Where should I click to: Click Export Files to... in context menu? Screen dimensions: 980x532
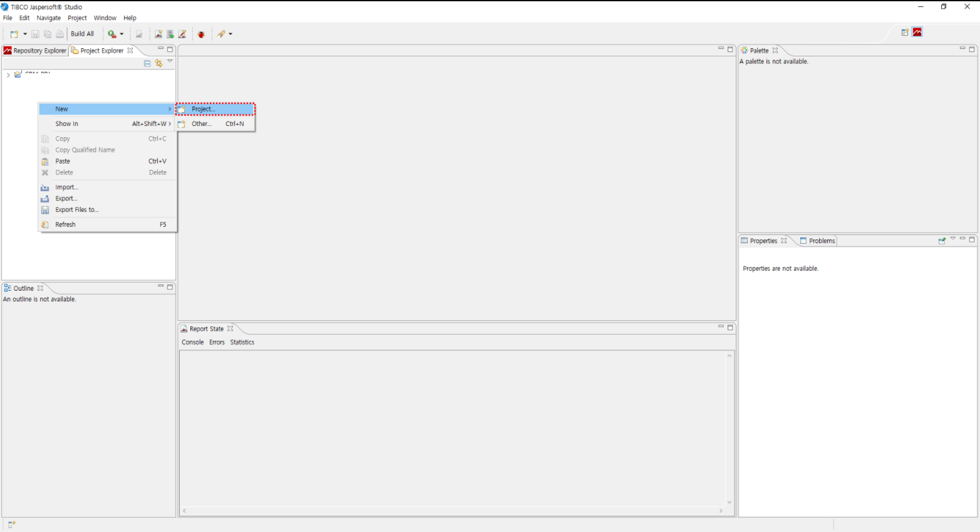106,210
